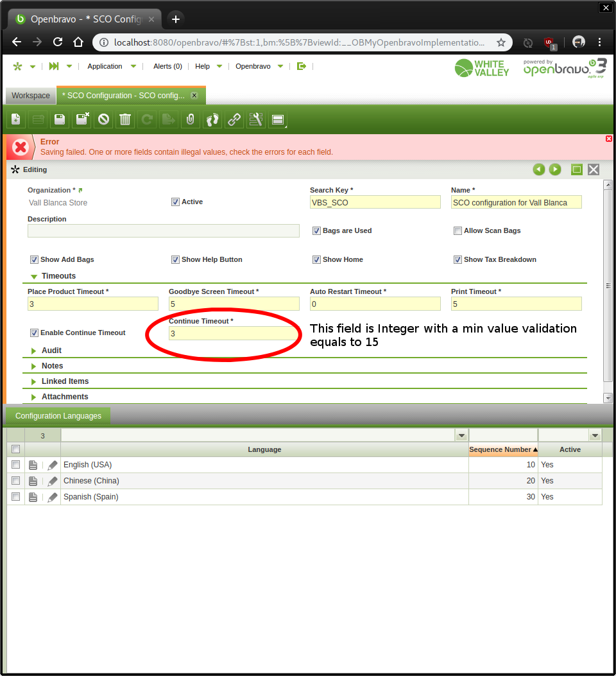616x676 pixels.
Task: Switch to the Workspace tab
Action: tap(30, 96)
